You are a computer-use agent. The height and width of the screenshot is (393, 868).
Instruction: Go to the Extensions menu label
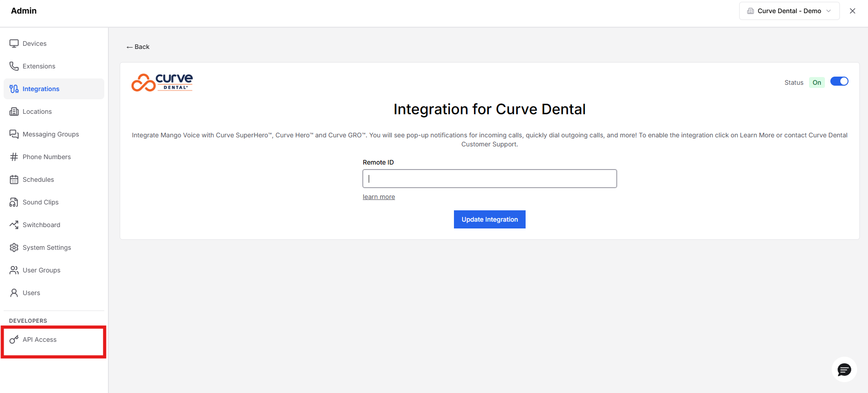(39, 66)
